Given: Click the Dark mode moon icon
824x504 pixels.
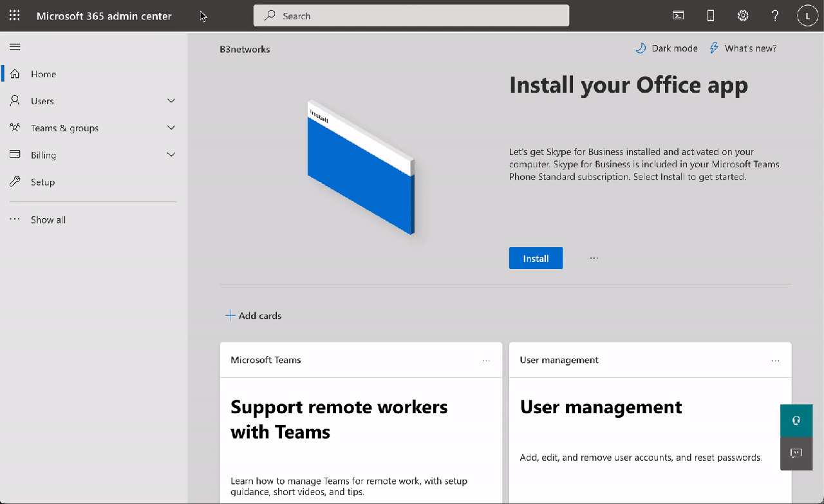Looking at the screenshot, I should click(641, 48).
